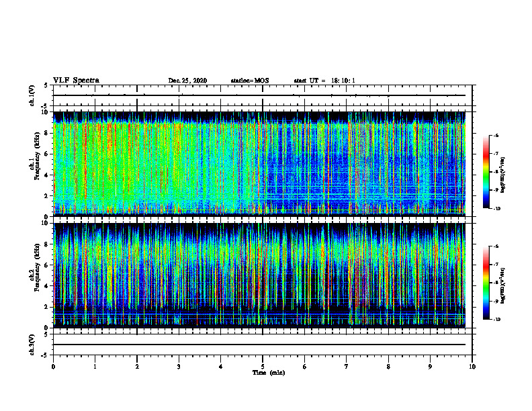
Task: Click the '-10' tick on ch.2 colorbar
Action: tap(497, 320)
